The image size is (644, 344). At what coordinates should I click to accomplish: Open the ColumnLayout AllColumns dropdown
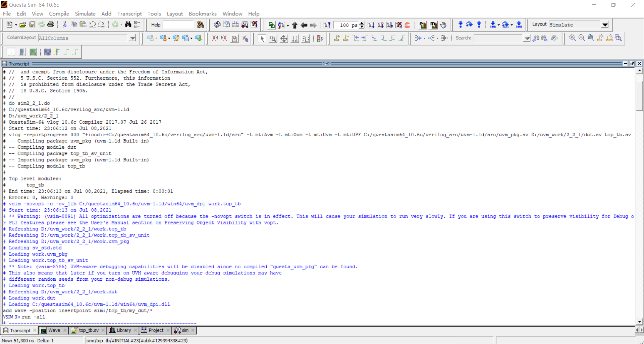(x=132, y=38)
